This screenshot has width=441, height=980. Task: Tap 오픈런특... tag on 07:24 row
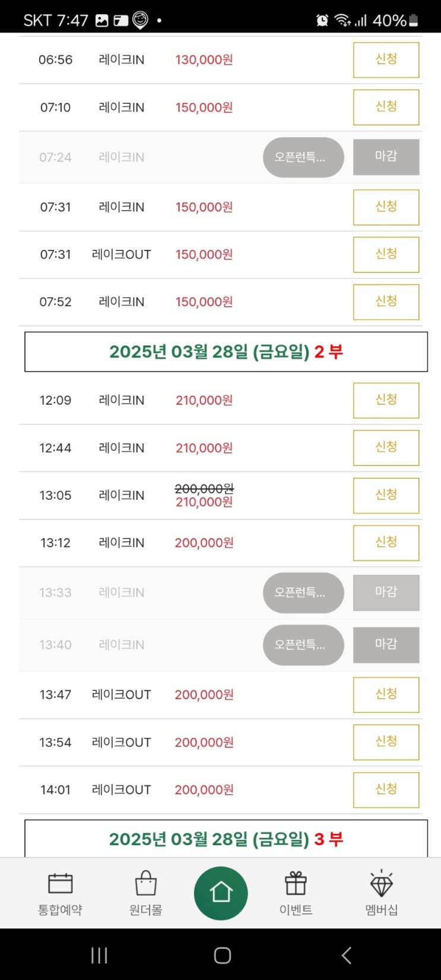click(303, 157)
